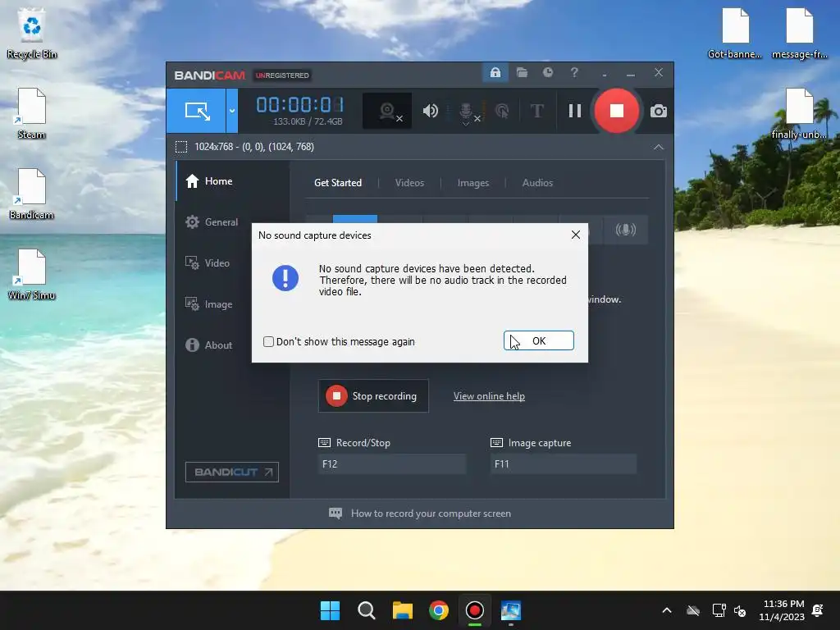Image resolution: width=840 pixels, height=630 pixels.
Task: Switch to the Audios tab
Action: click(x=537, y=183)
